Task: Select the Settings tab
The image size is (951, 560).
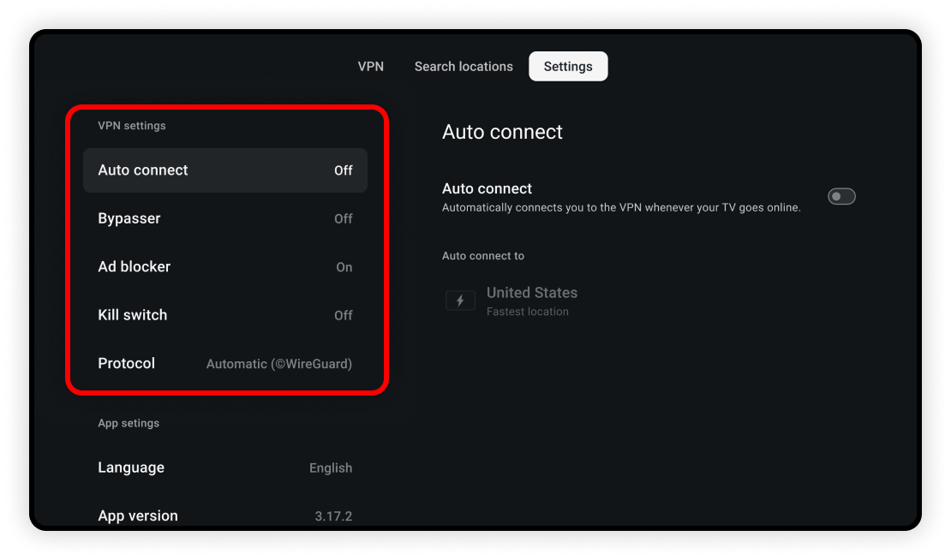Action: [568, 66]
